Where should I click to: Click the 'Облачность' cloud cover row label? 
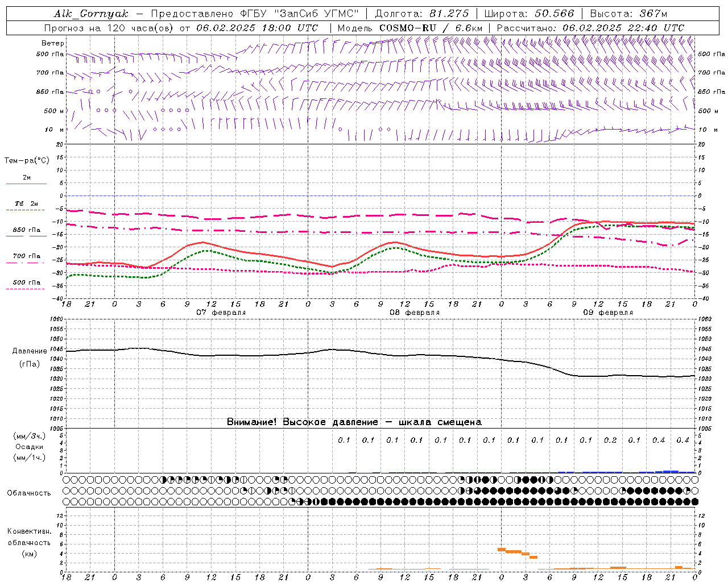pos(29,493)
